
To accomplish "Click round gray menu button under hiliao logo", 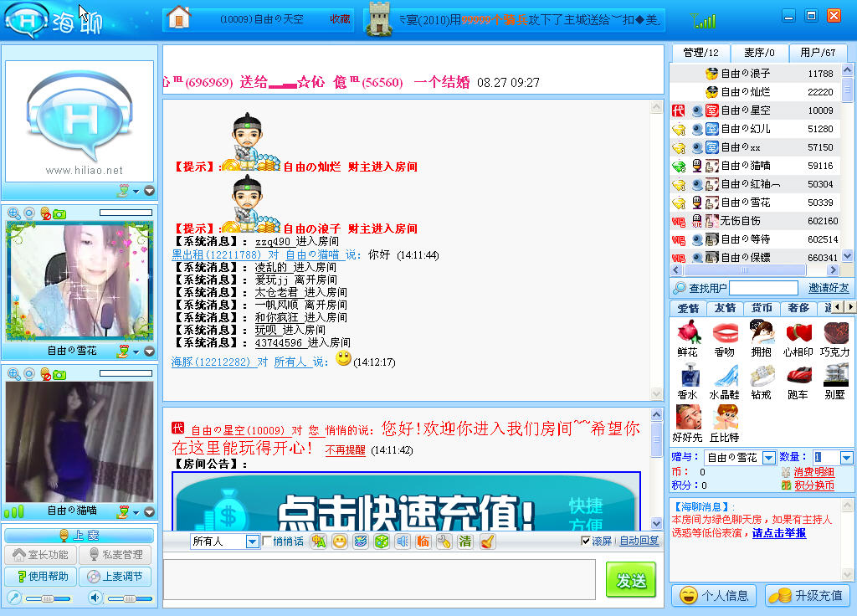I will [x=149, y=191].
